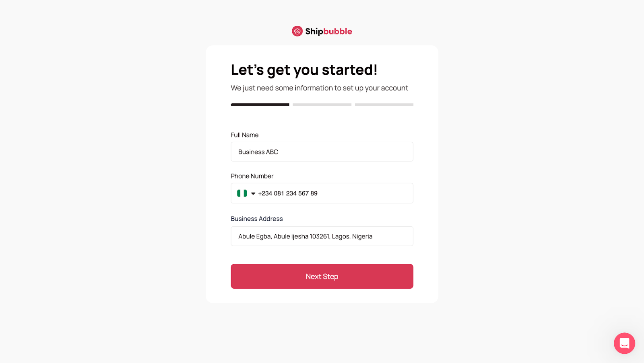The width and height of the screenshot is (644, 363).
Task: Select the first progress step bar
Action: coord(260,105)
